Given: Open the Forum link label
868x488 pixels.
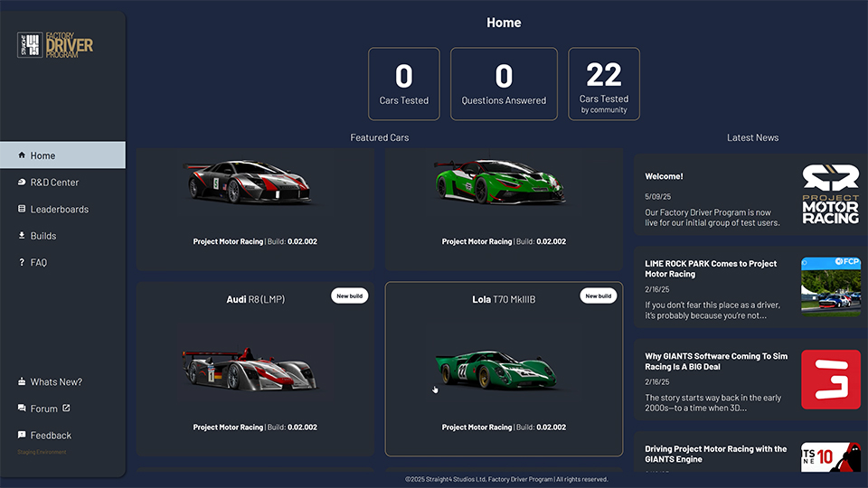Looking at the screenshot, I should (x=43, y=408).
